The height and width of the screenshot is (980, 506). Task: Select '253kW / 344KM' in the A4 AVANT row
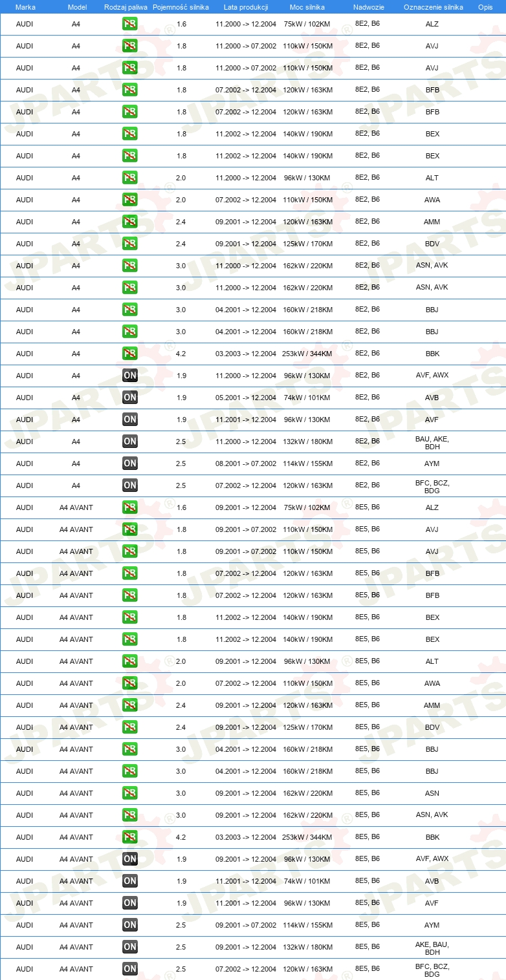click(x=307, y=838)
